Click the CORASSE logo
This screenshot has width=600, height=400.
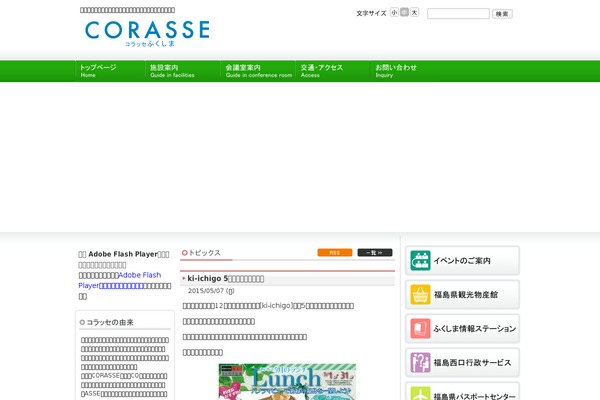tap(147, 33)
